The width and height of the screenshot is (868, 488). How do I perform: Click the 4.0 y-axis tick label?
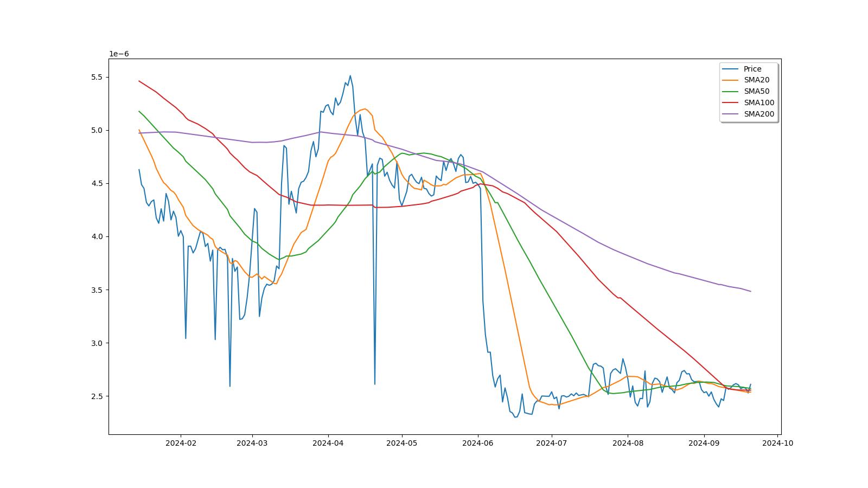click(x=97, y=236)
